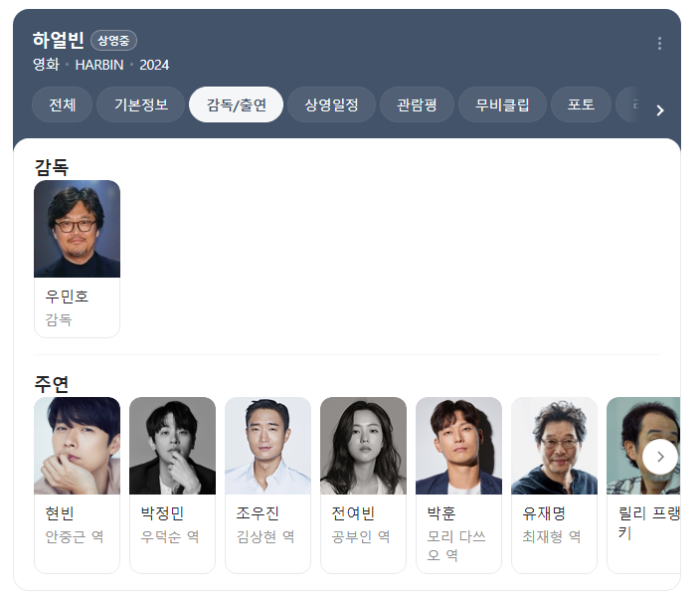
Task: Open 조우진's profile photo
Action: (x=267, y=446)
